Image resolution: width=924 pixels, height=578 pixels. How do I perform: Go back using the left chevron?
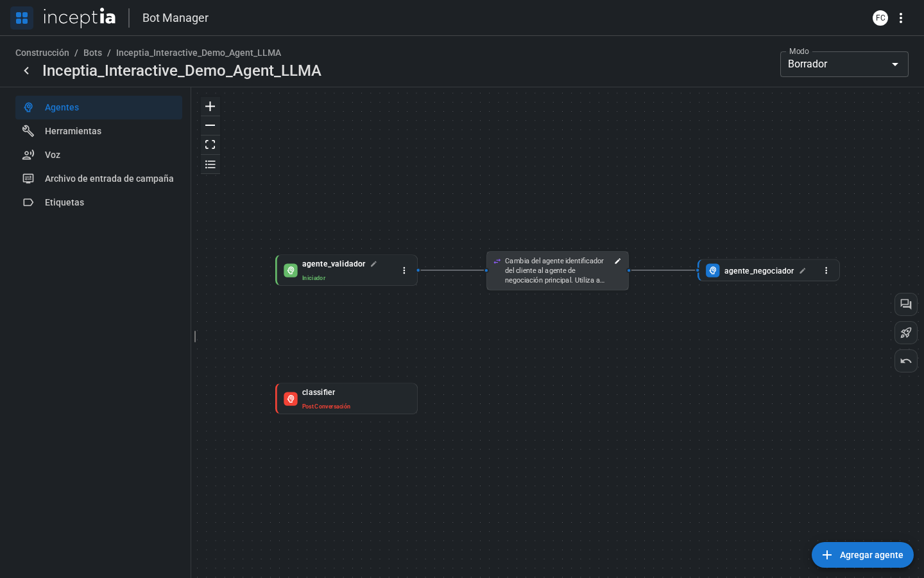tap(26, 71)
